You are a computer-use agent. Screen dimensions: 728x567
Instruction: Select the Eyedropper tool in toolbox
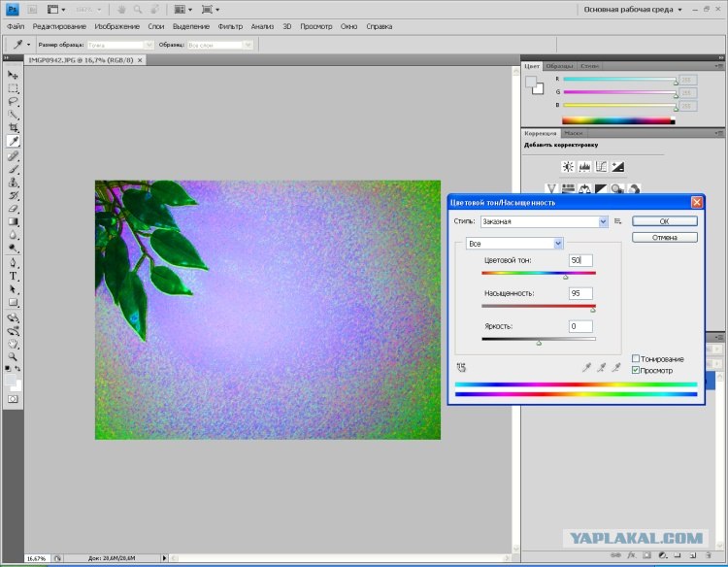(13, 141)
